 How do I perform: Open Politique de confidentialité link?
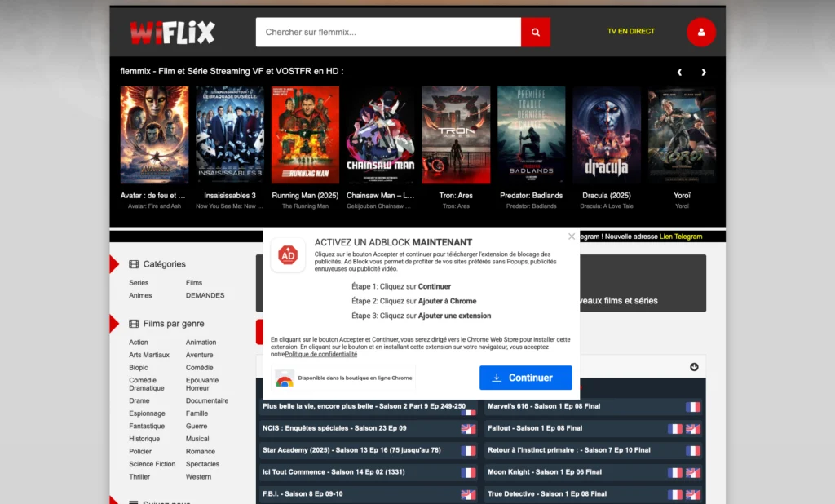pyautogui.click(x=321, y=354)
